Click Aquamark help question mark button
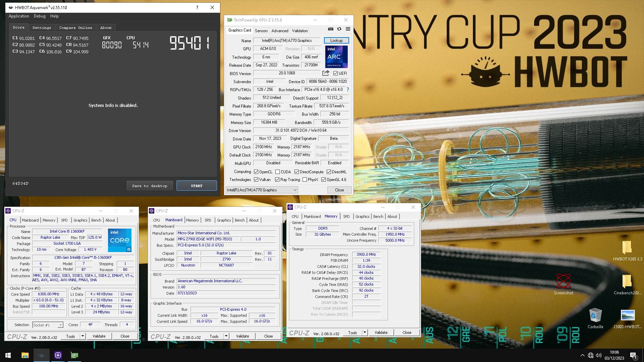Image resolution: width=644 pixels, height=362 pixels. tap(197, 7)
